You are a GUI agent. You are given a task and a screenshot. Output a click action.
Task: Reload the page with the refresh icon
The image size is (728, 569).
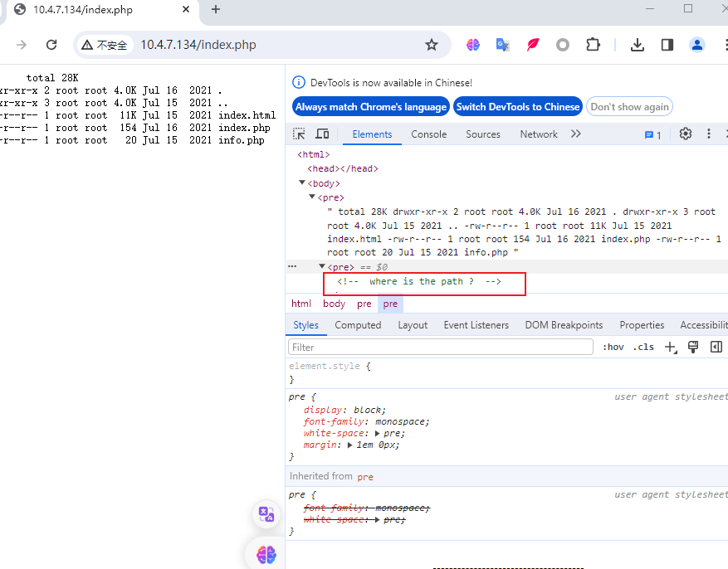point(51,45)
